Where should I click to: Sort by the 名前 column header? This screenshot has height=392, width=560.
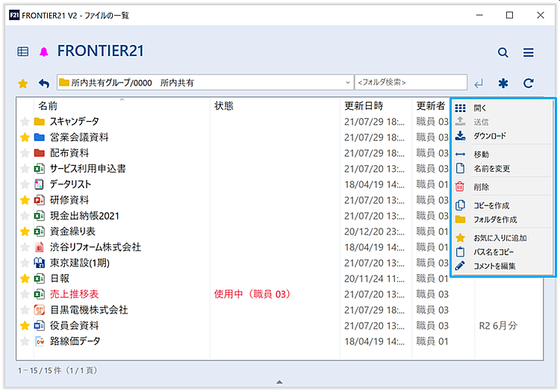click(48, 106)
